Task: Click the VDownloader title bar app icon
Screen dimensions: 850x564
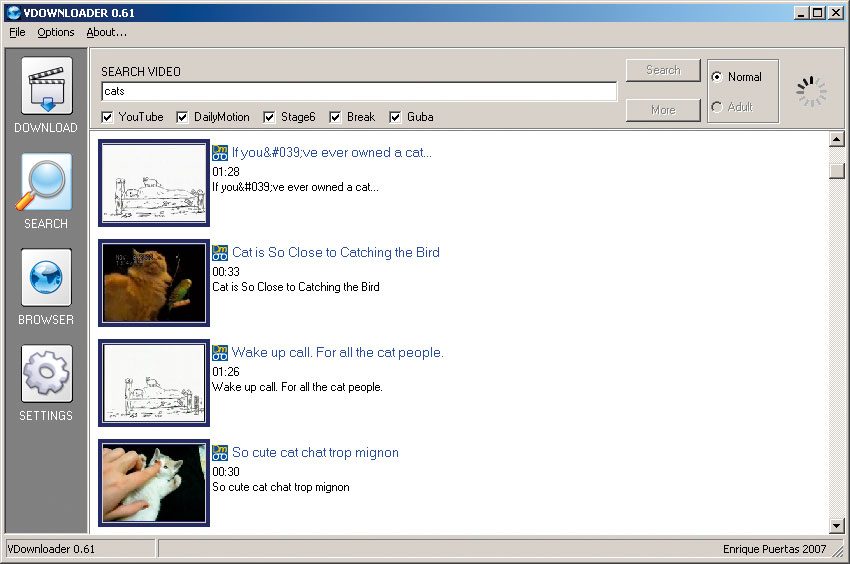Action: click(13, 12)
